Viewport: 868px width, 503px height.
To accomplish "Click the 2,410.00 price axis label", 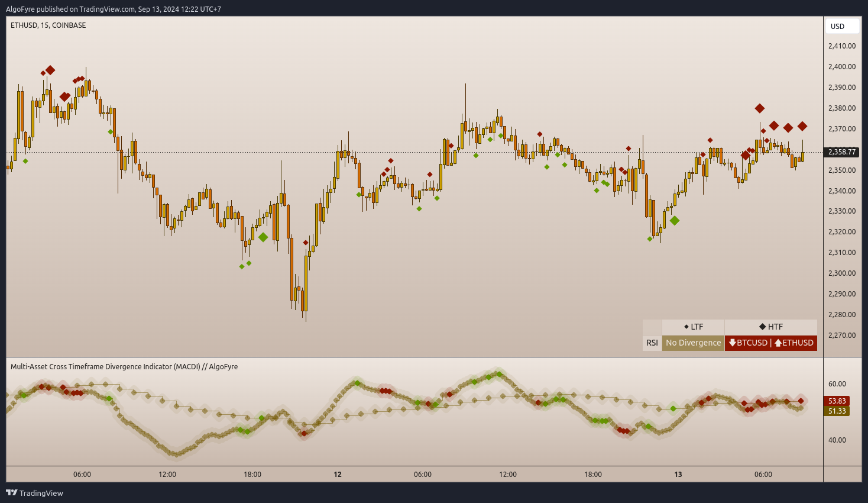I will click(842, 46).
